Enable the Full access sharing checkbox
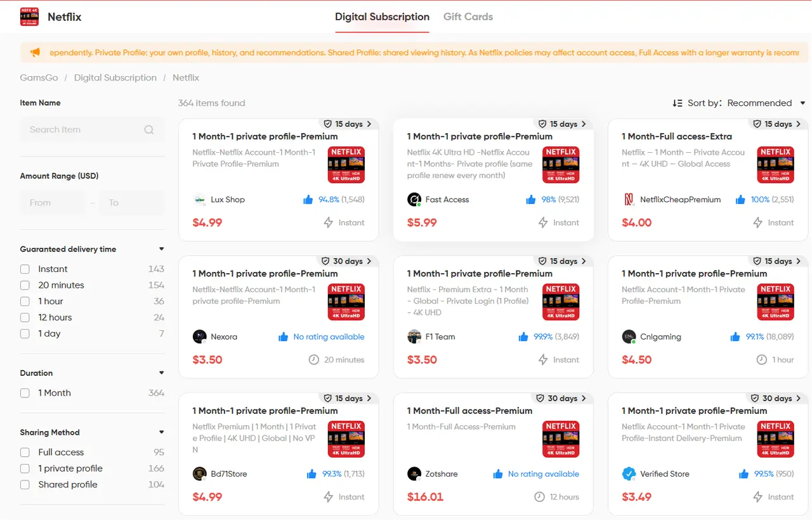Screen dimensions: 812x521 25,453
